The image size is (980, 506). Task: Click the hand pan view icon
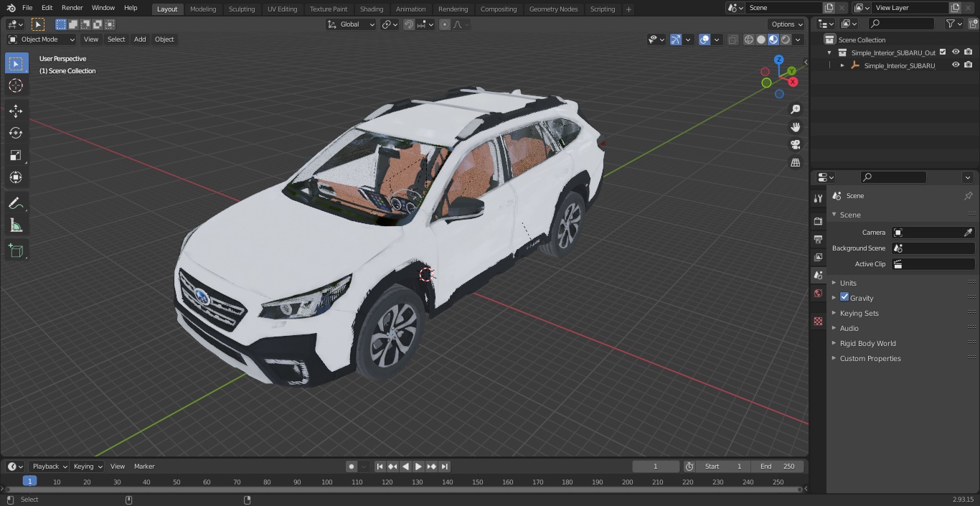coord(796,127)
